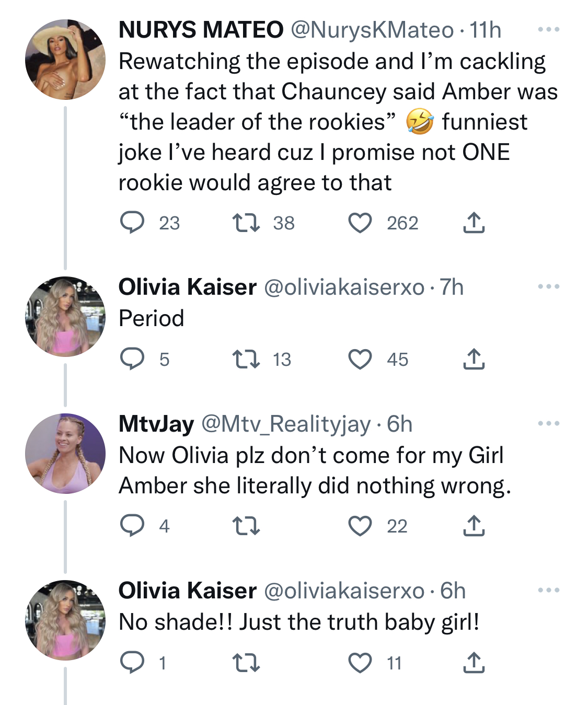Reply to Nurys Mateo's tweet
The height and width of the screenshot is (705, 588).
(132, 223)
